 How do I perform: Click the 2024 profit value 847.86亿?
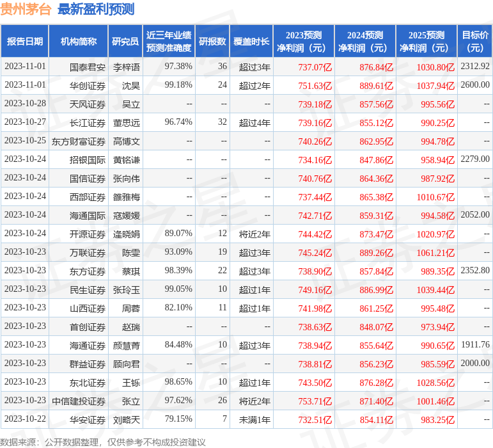(x=377, y=160)
